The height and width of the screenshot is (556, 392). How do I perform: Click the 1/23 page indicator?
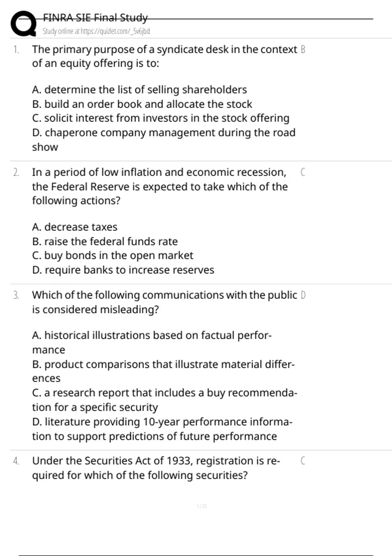(x=202, y=506)
